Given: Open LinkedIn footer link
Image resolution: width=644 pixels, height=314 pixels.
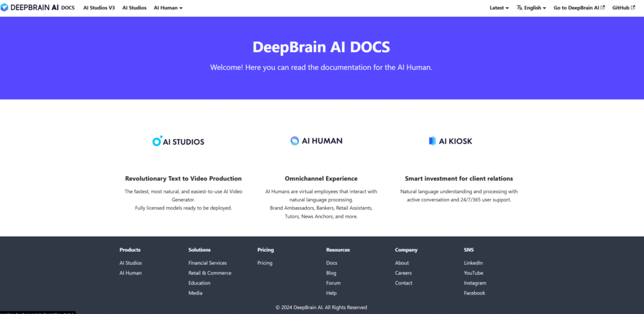Looking at the screenshot, I should coord(473,263).
